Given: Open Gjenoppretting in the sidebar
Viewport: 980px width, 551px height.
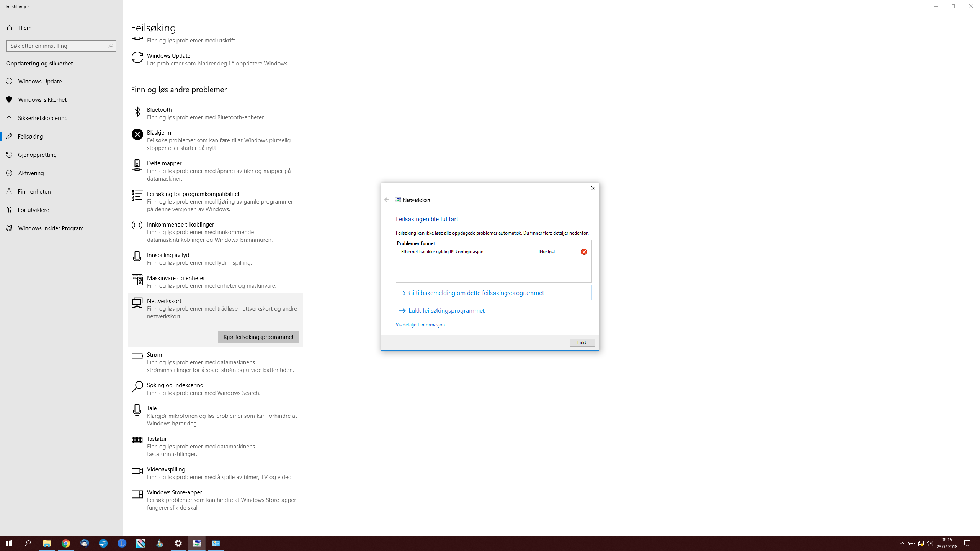Looking at the screenshot, I should pos(61,155).
